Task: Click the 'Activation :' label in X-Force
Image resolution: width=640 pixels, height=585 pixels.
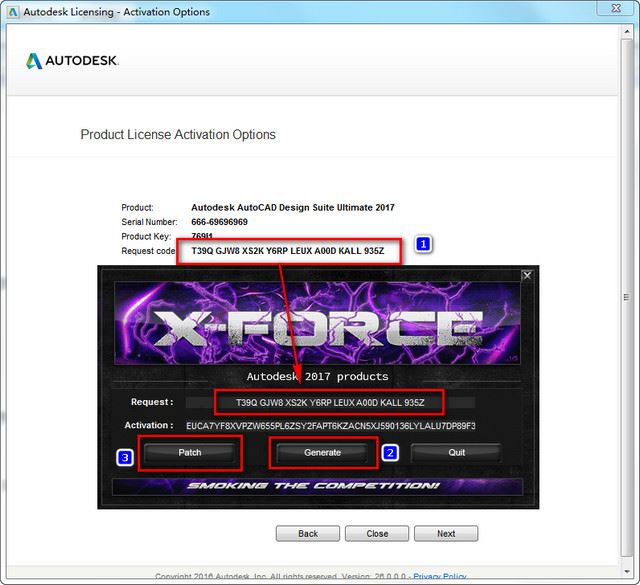Action: pos(149,425)
